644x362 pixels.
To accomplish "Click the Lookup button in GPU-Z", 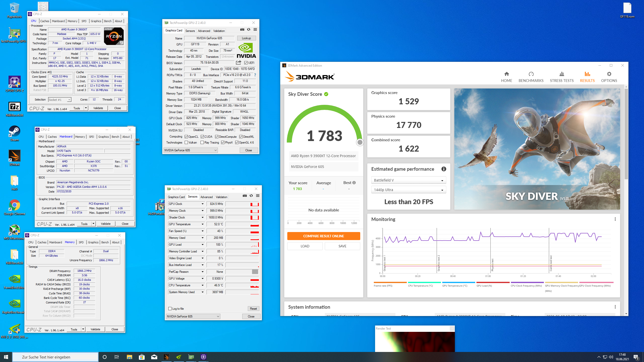I will [246, 38].
